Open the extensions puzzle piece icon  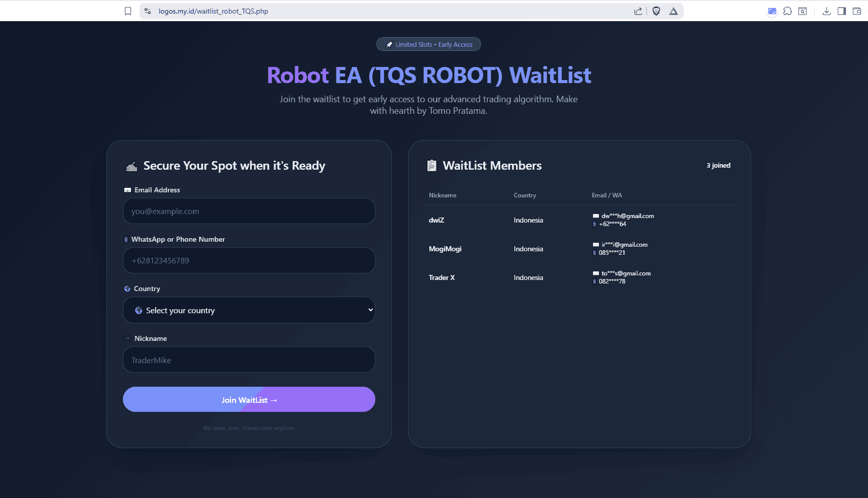[x=787, y=11]
